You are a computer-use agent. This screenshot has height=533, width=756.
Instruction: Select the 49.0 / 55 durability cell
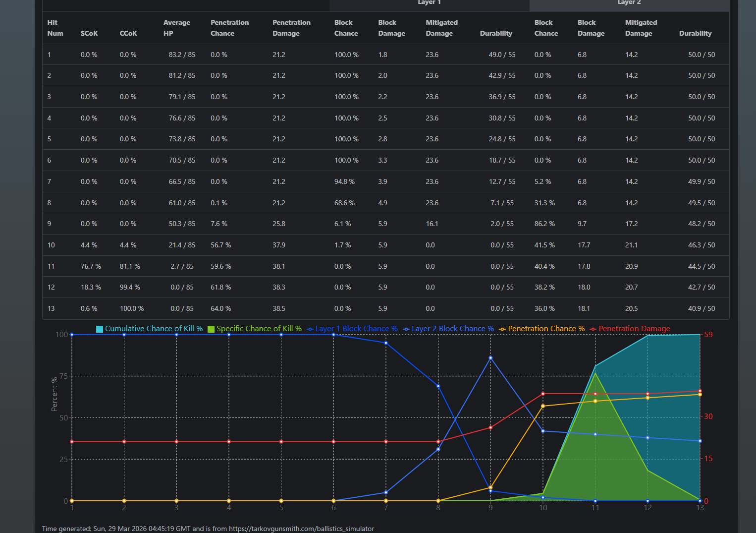pyautogui.click(x=502, y=55)
